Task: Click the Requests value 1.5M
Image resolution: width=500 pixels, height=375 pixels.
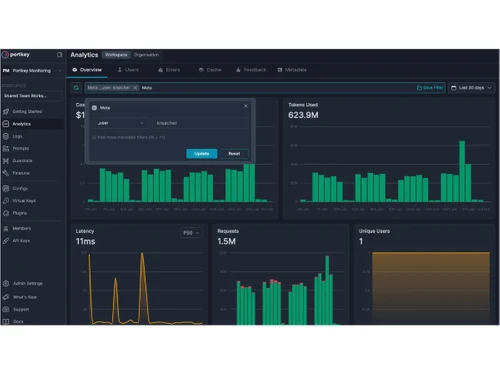Action: pos(227,241)
